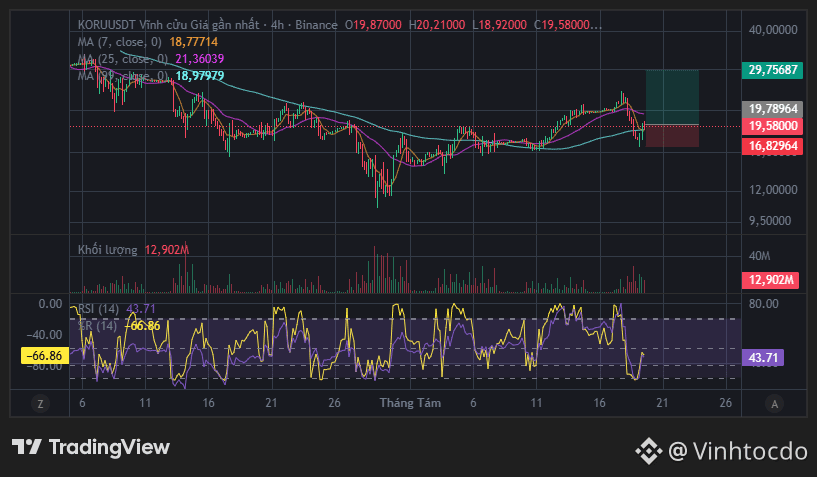The height and width of the screenshot is (477, 817).
Task: Click the H20,21000 high price value
Action: click(437, 25)
